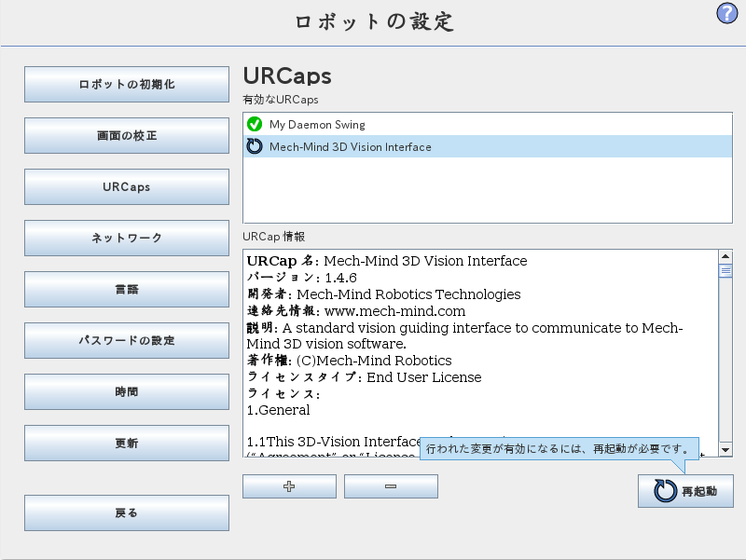The image size is (746, 560).
Task: Click the version 1.4.6 text
Action: coord(340,278)
